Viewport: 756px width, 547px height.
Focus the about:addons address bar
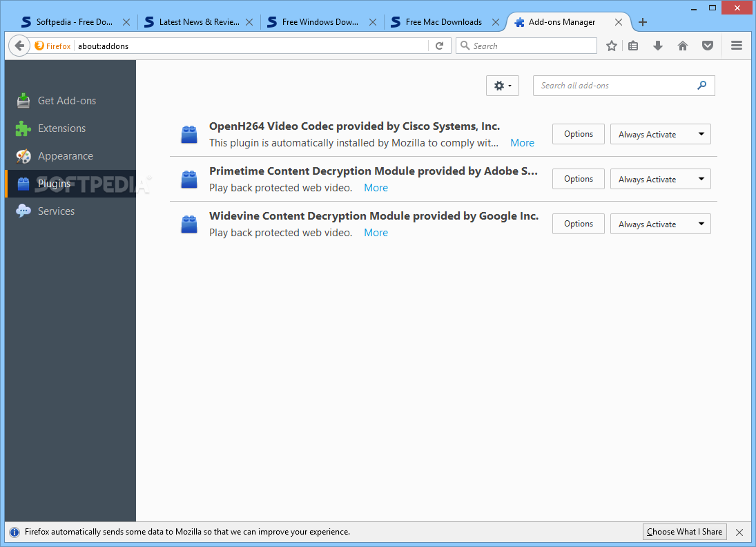251,46
